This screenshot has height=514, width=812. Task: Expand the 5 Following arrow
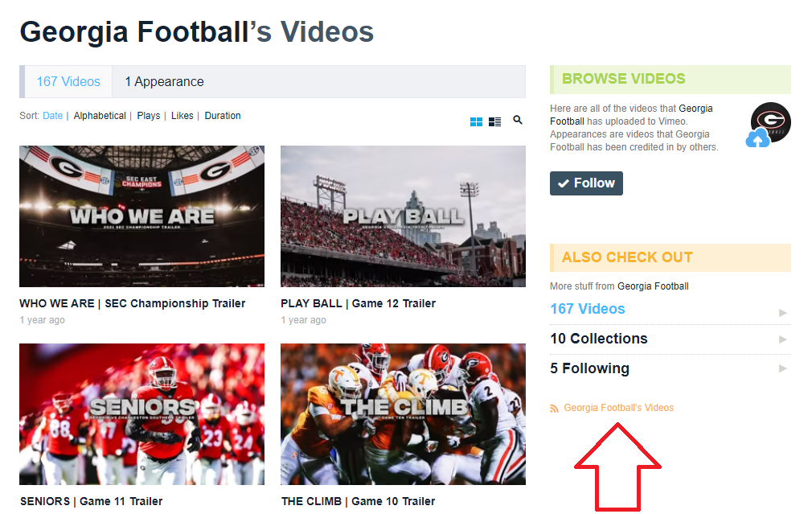tap(782, 368)
